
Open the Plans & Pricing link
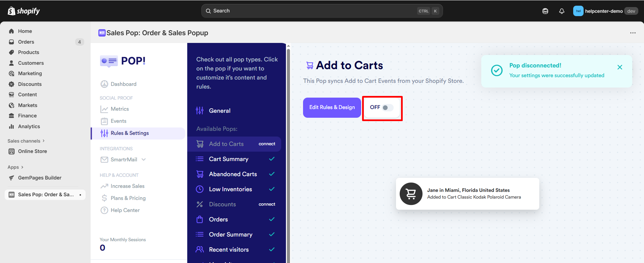[128, 198]
